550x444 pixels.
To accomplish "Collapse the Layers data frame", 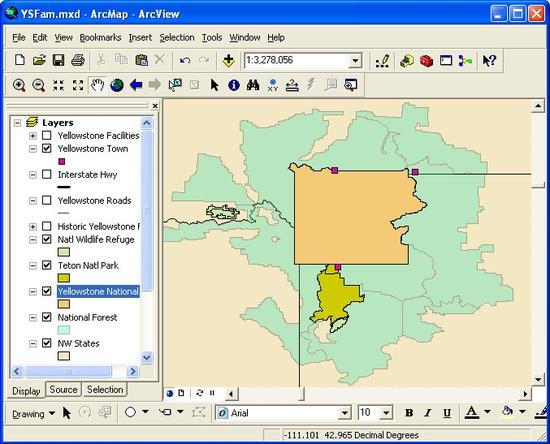I will (x=17, y=123).
